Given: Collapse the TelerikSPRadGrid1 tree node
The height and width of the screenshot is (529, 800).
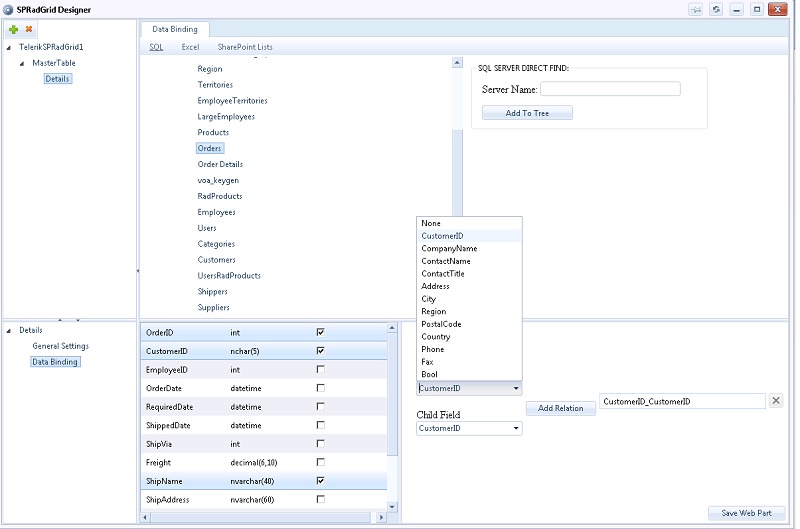Looking at the screenshot, I should coord(9,47).
